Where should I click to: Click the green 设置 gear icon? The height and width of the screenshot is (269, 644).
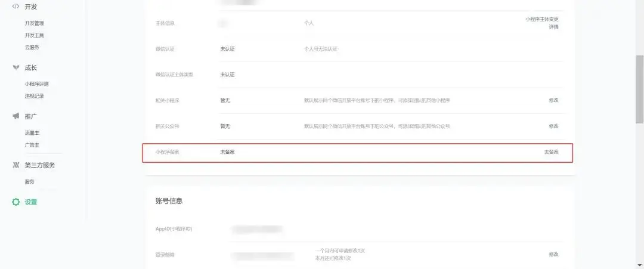16,202
